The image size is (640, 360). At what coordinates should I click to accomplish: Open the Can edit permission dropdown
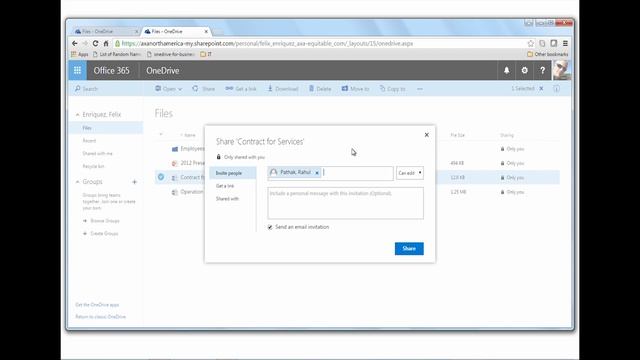pyautogui.click(x=410, y=173)
